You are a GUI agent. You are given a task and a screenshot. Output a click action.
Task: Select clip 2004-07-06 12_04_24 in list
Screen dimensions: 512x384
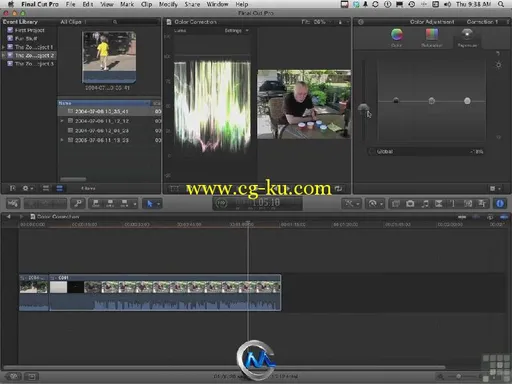click(x=109, y=131)
